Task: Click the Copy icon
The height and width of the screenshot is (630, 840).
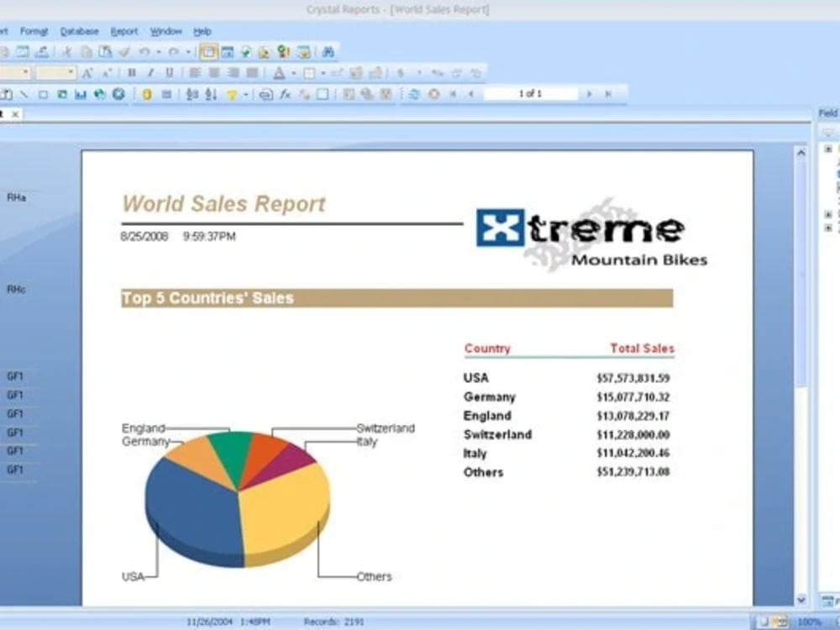Action: pyautogui.click(x=87, y=51)
